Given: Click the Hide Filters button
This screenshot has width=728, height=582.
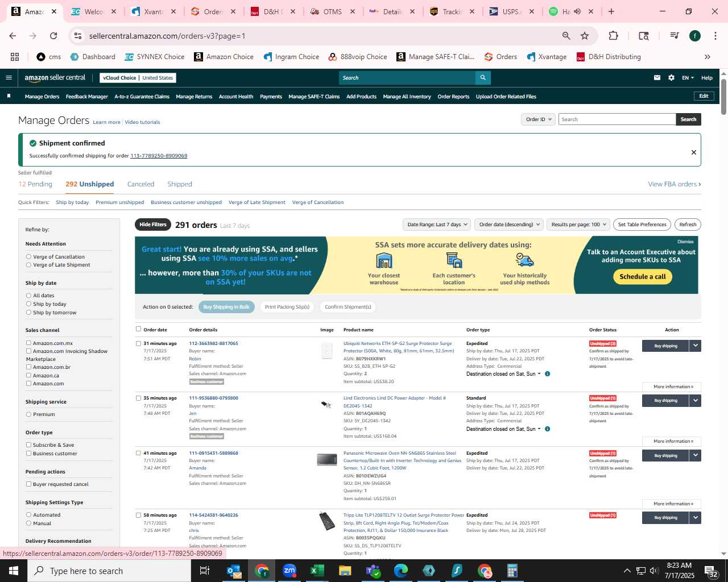Looking at the screenshot, I should tap(153, 225).
